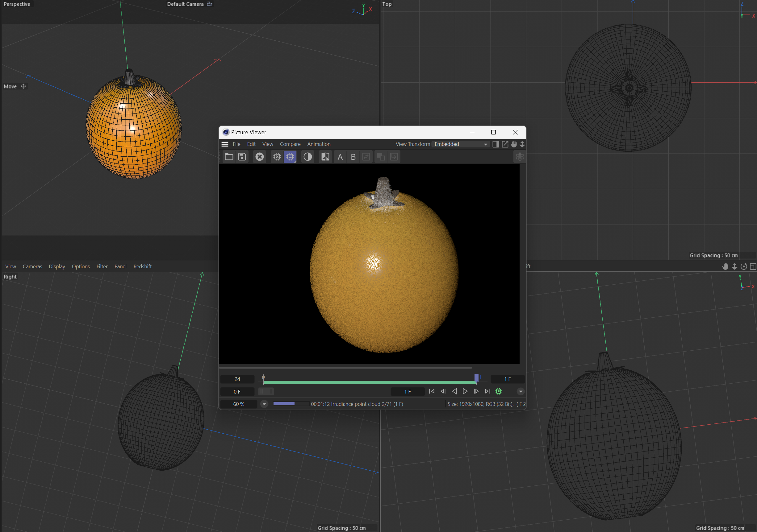
Task: Open the zoom percentage dropdown
Action: pyautogui.click(x=264, y=404)
